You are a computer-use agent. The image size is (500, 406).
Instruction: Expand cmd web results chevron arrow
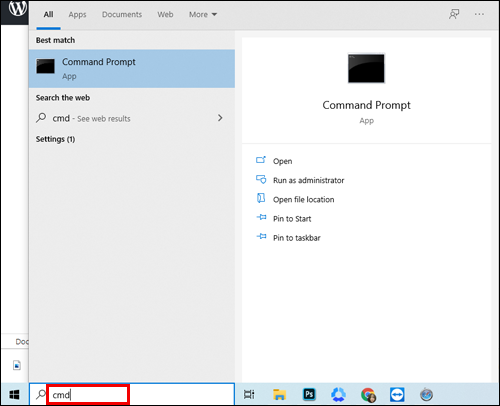point(220,118)
